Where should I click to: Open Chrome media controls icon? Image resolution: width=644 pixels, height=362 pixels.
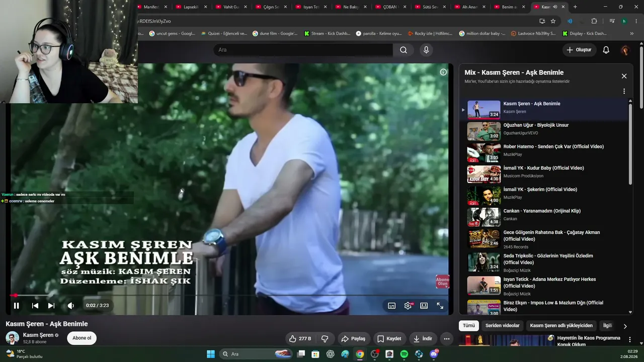(x=612, y=21)
